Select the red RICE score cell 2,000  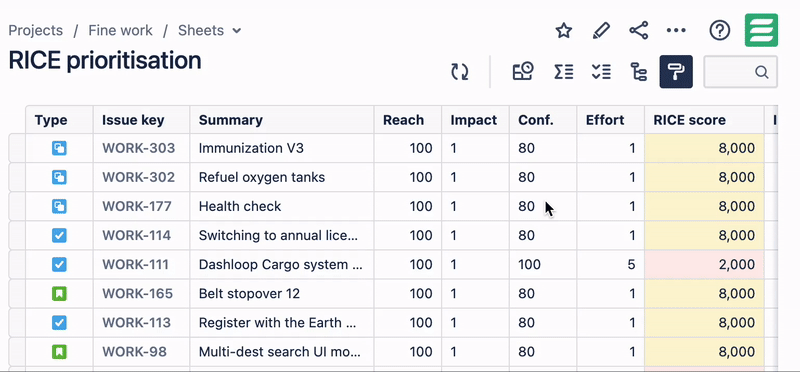pyautogui.click(x=704, y=265)
